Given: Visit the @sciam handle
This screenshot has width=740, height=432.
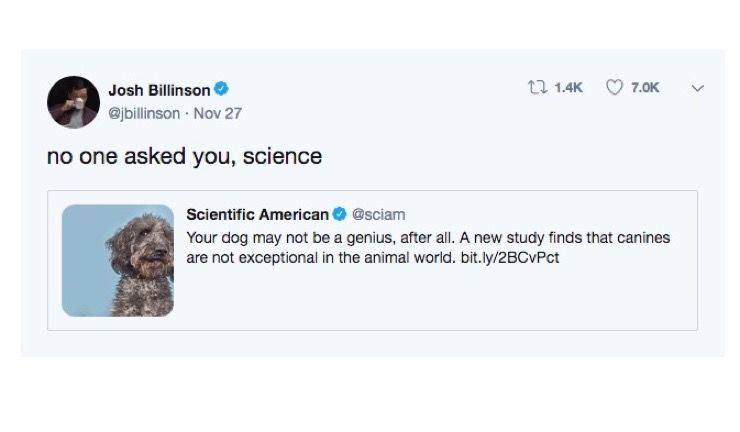Looking at the screenshot, I should 379,215.
